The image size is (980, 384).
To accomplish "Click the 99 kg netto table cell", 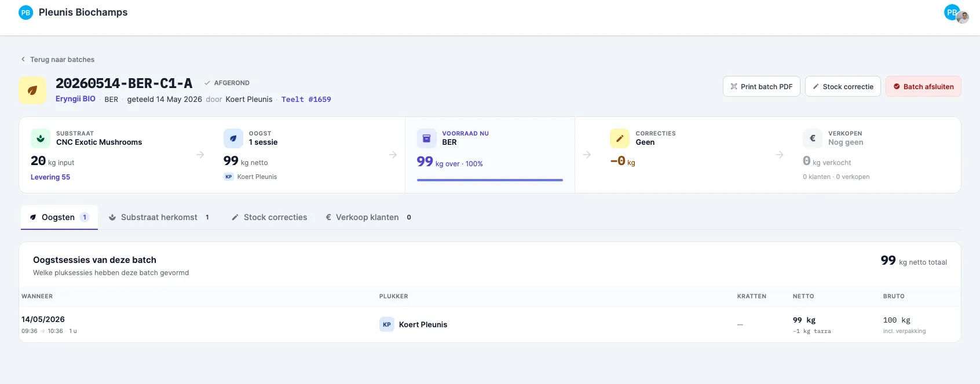I will [x=804, y=320].
